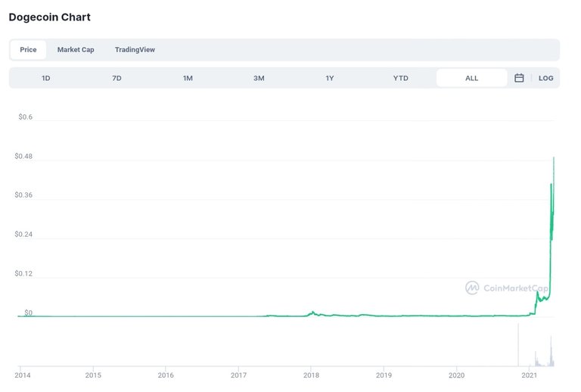The width and height of the screenshot is (581, 392).
Task: Click the $0.6 price axis label
Action: 25,117
